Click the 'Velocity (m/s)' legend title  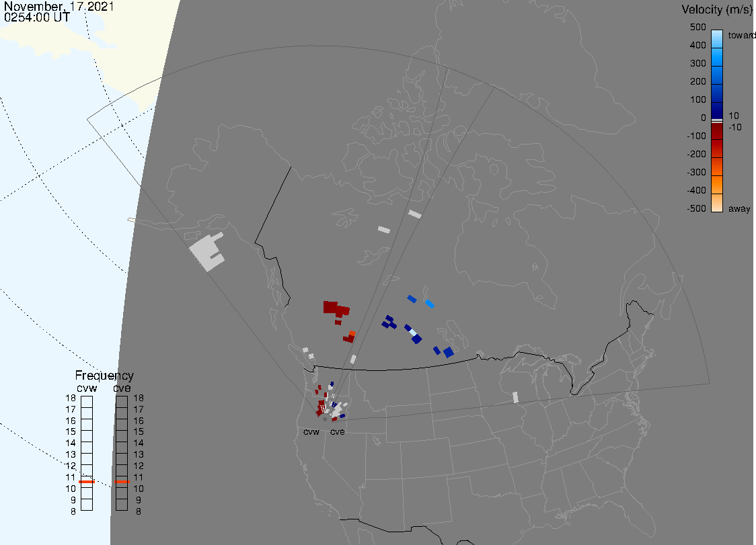717,9
